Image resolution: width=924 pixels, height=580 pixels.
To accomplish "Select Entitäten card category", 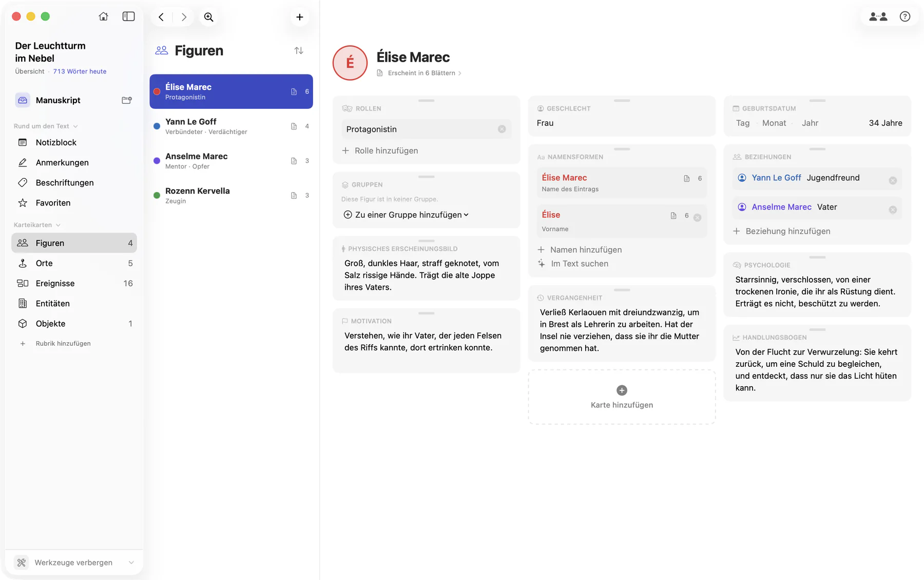I will point(74,303).
